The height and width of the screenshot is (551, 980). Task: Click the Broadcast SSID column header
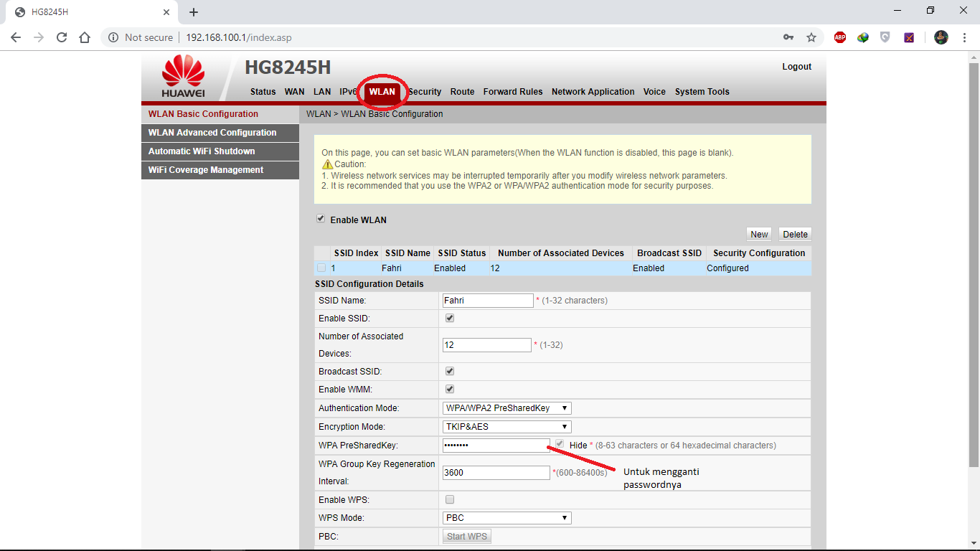point(669,253)
